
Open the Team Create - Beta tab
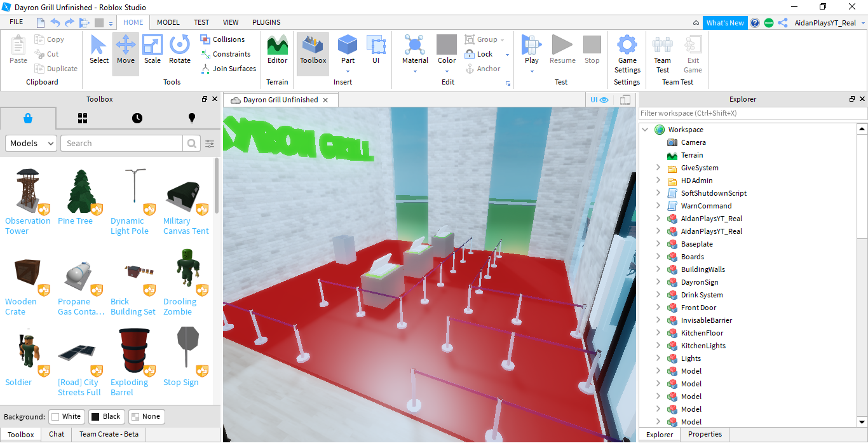point(109,435)
